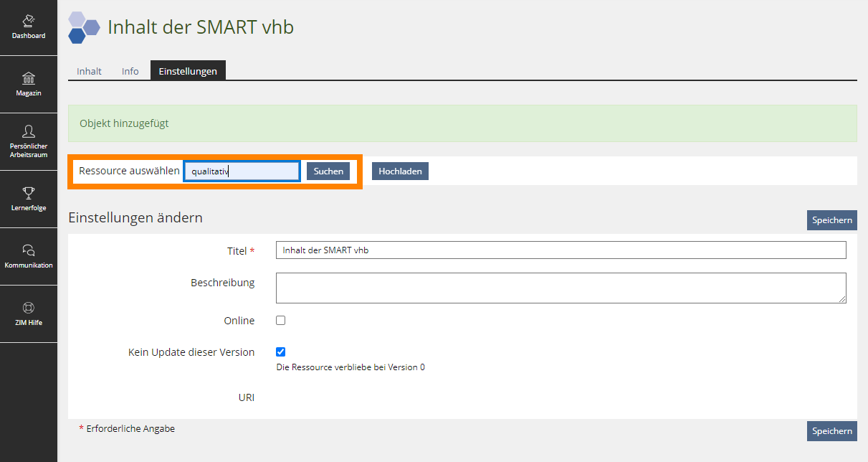Open the ZIM Hilfe lifebuoy icon

coord(29,307)
